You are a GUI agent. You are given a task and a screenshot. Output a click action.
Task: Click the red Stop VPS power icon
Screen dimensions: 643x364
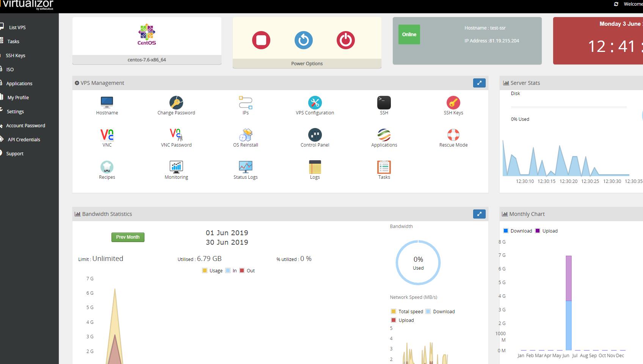261,40
